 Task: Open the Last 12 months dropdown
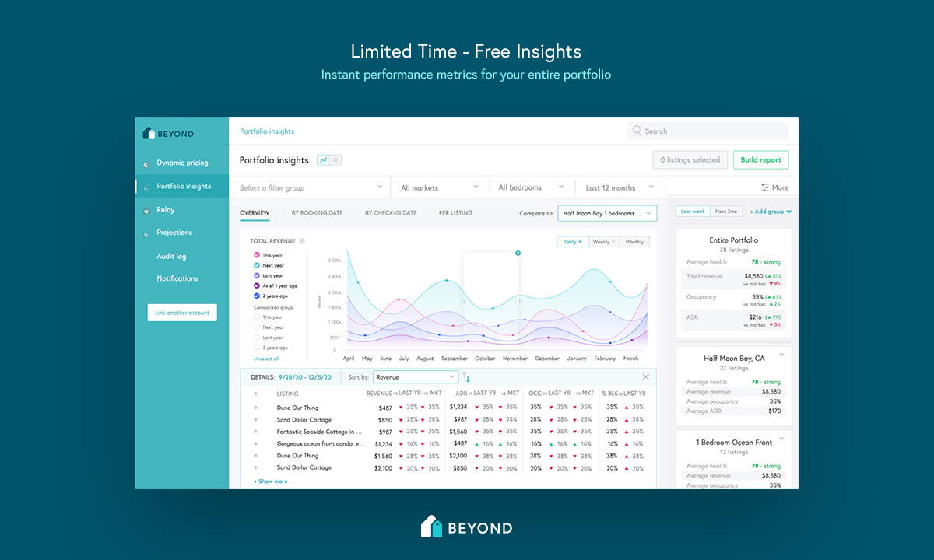point(619,187)
